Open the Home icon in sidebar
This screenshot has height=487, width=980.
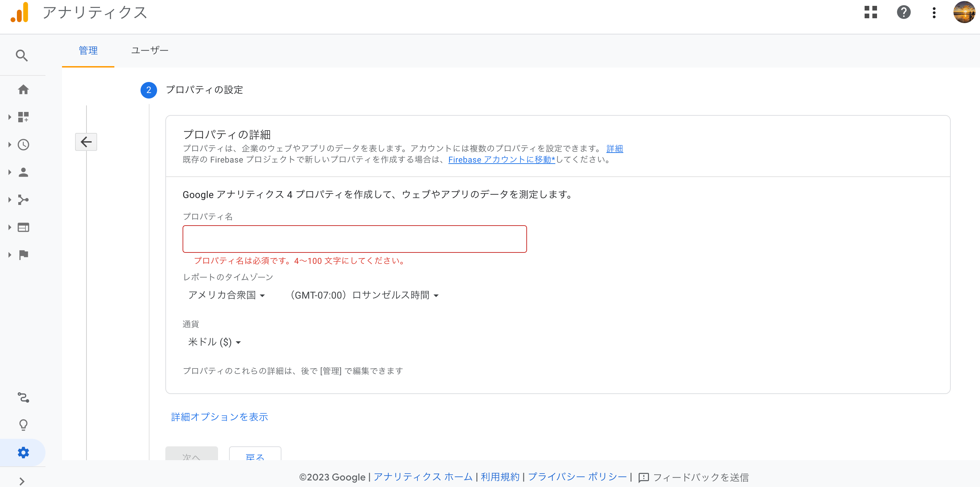(23, 90)
